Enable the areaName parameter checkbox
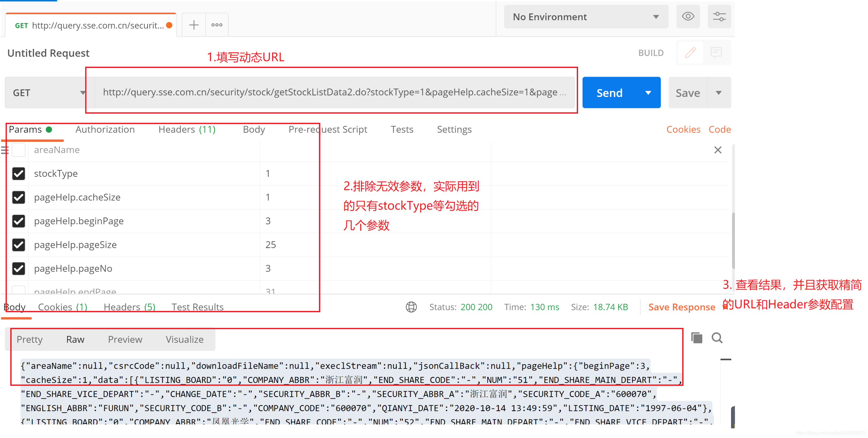The height and width of the screenshot is (438, 868). [18, 150]
